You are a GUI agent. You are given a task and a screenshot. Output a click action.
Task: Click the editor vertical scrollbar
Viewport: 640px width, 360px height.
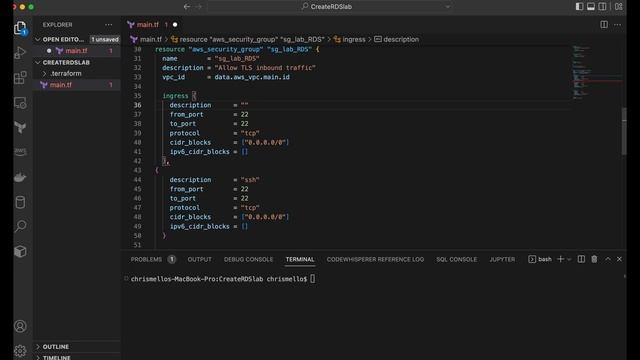coord(624,131)
